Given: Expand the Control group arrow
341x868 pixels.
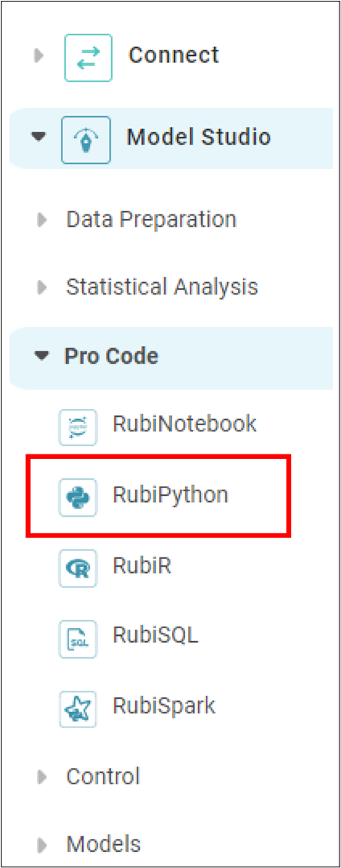Looking at the screenshot, I should (42, 777).
